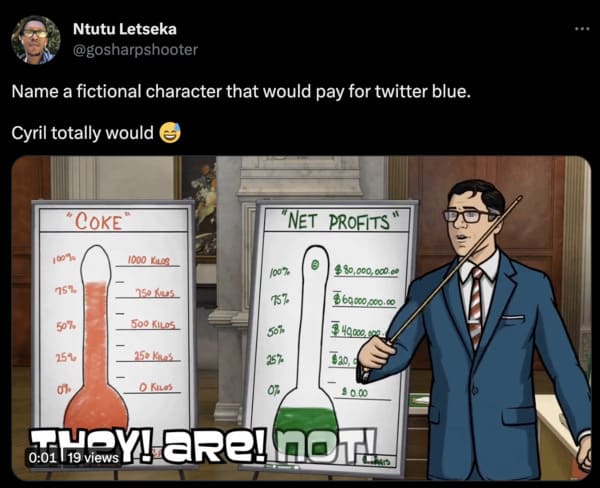The image size is (600, 488).
Task: Click the 1000 Kilos label on chart
Action: click(x=148, y=261)
